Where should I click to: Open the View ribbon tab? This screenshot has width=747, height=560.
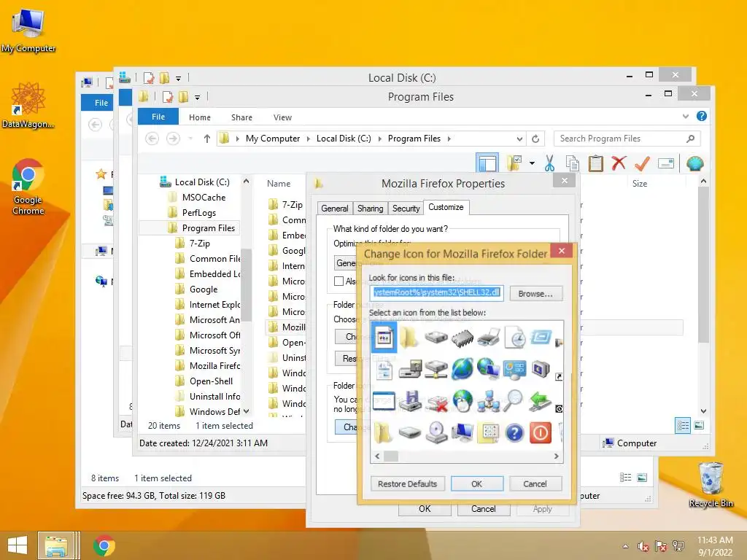pyautogui.click(x=282, y=117)
